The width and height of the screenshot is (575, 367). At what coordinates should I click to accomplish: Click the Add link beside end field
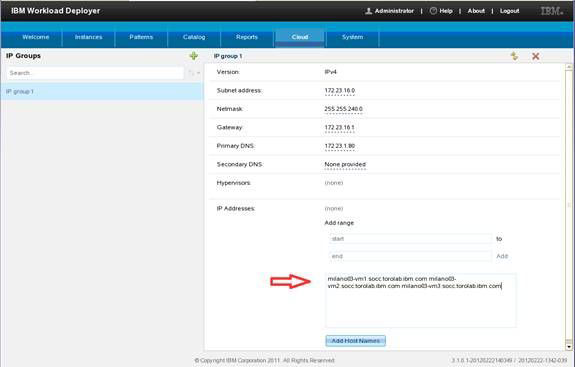coord(502,256)
